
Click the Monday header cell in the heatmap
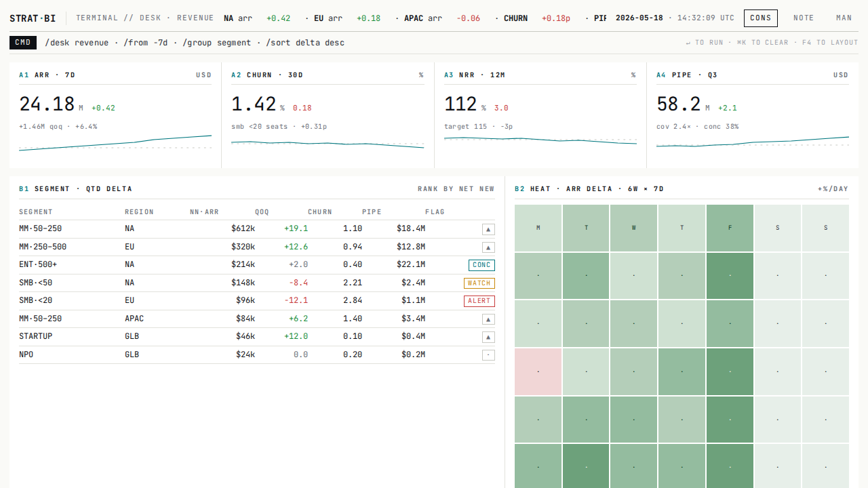coord(538,228)
